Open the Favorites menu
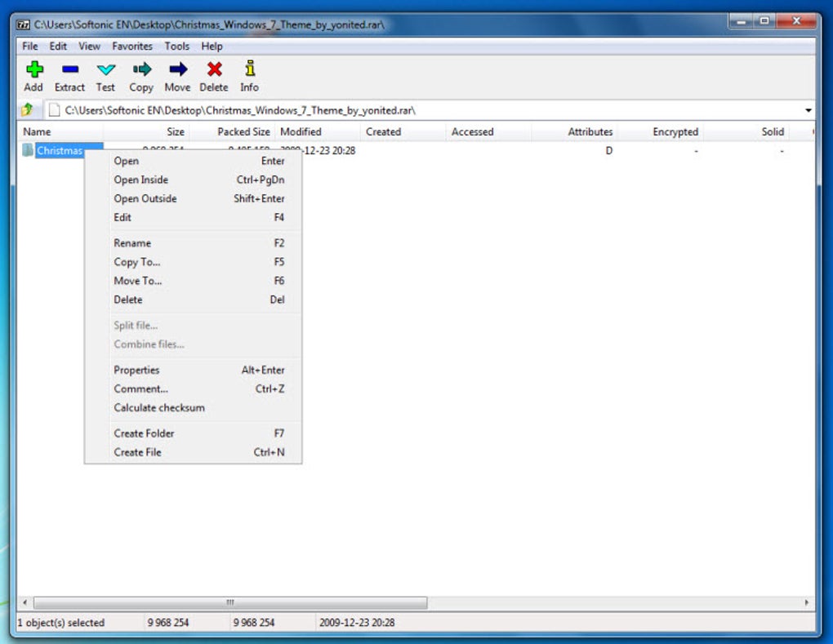 [x=132, y=47]
